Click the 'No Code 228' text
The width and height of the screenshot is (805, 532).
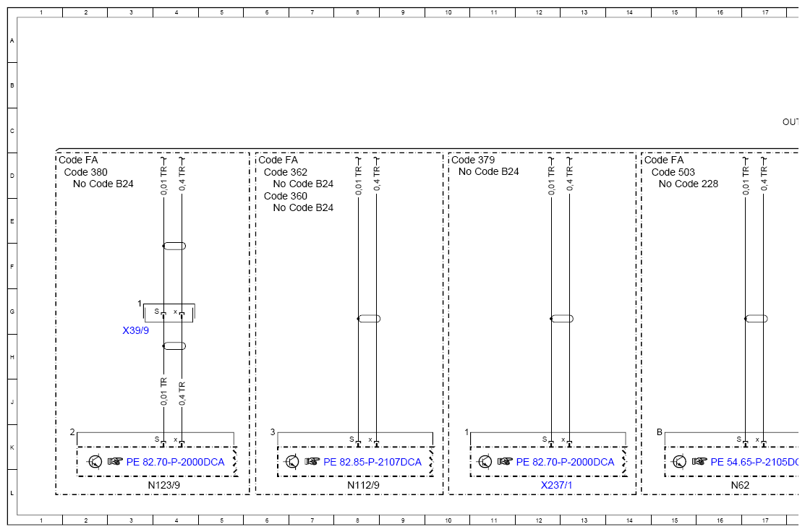click(x=689, y=184)
